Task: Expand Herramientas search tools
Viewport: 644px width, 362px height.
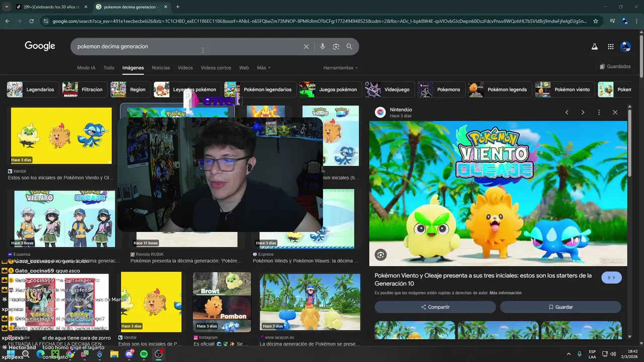Action: (x=341, y=67)
